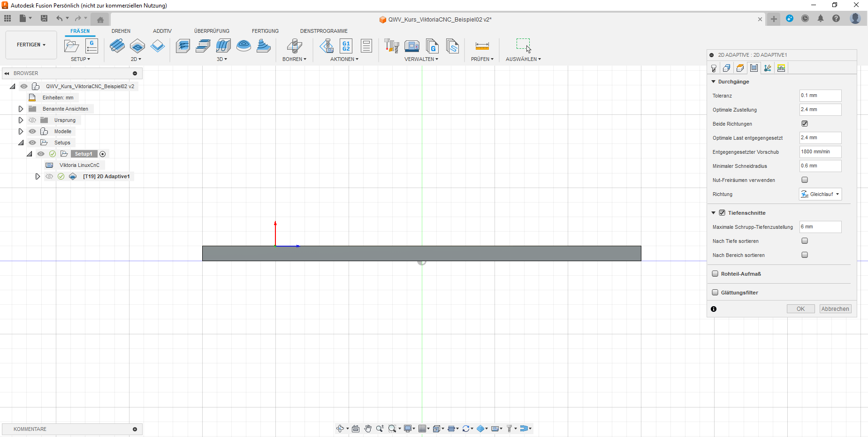Click the 2D Adaptive Clearing toolbar icon

pyautogui.click(x=117, y=46)
